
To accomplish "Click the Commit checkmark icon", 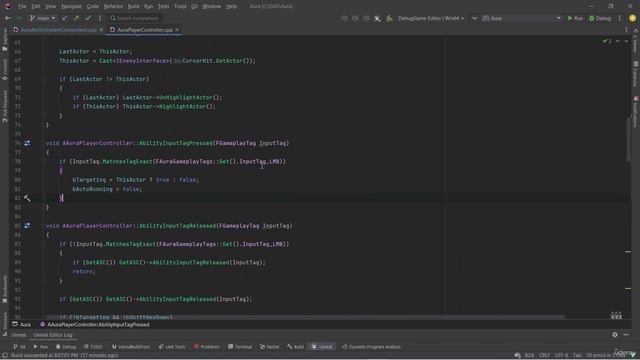I will [x=88, y=18].
